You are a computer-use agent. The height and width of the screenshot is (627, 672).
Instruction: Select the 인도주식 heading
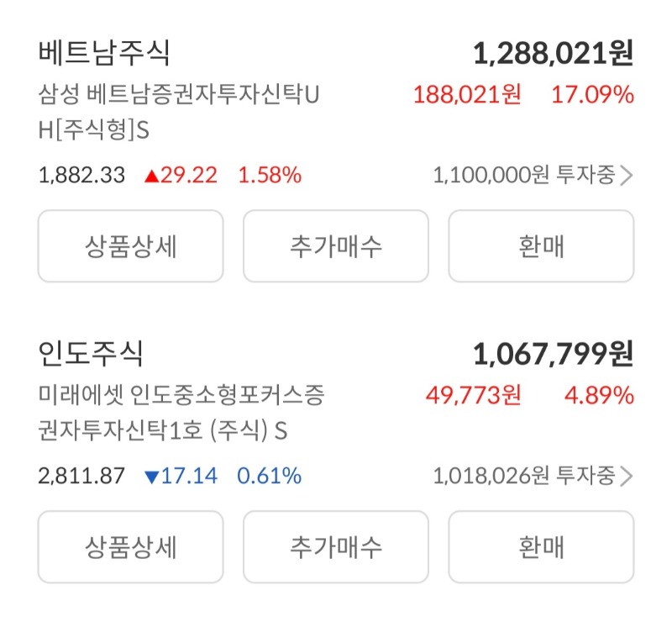coord(91,354)
